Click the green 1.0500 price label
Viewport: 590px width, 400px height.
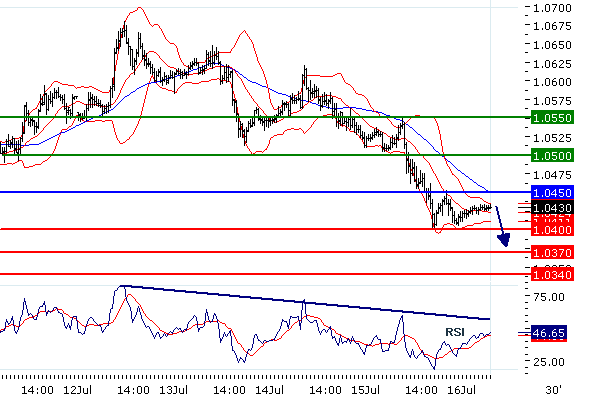552,155
